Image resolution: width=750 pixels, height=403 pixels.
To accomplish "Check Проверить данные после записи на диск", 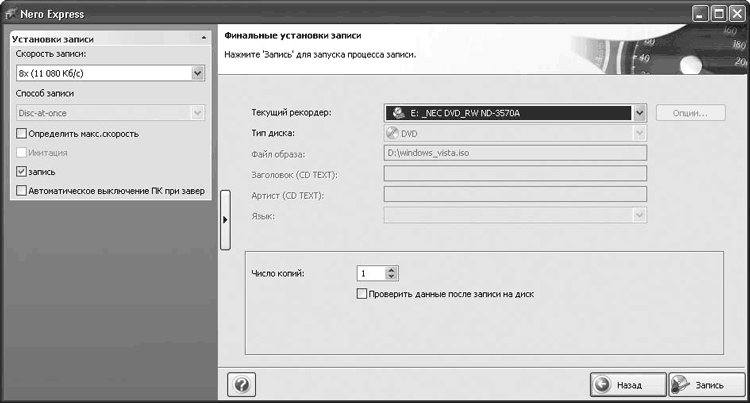I will tap(362, 294).
